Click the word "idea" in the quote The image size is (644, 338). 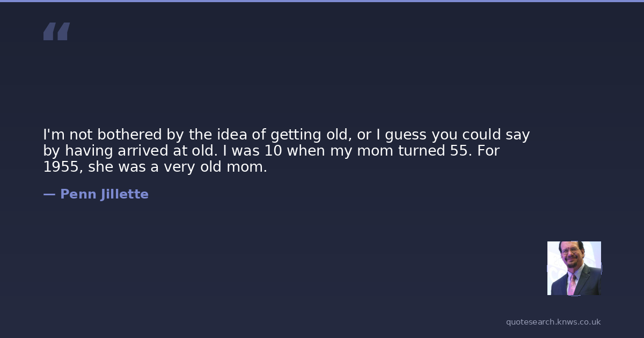[232, 135]
